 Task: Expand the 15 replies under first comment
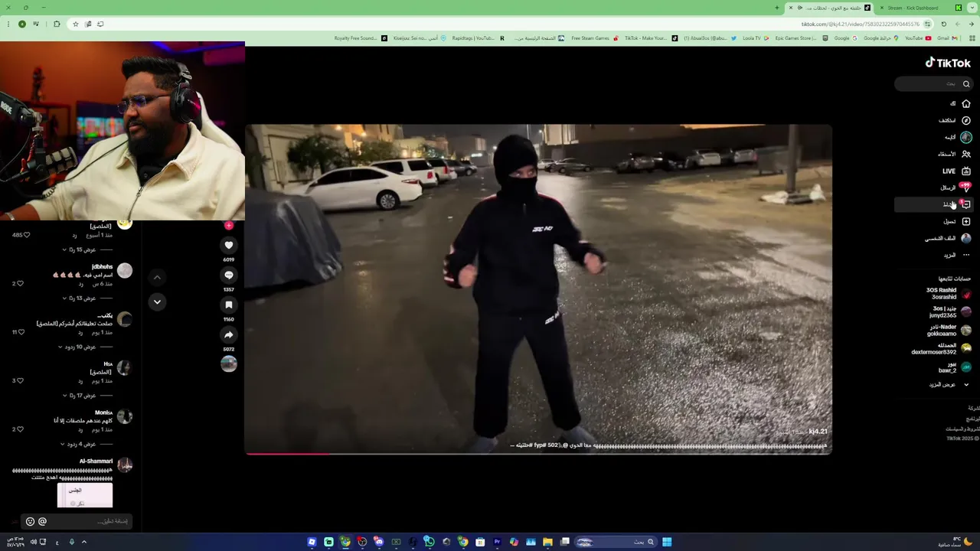(80, 249)
